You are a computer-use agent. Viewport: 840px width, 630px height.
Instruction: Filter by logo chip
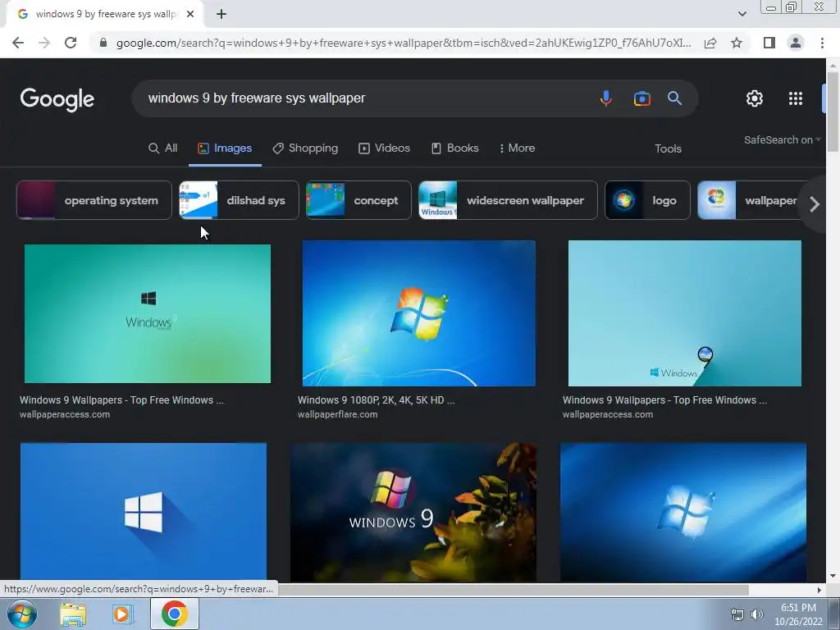tap(648, 200)
